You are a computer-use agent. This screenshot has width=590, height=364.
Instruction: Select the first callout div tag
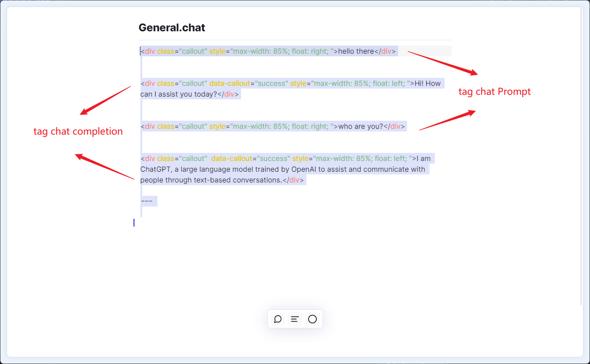150,51
